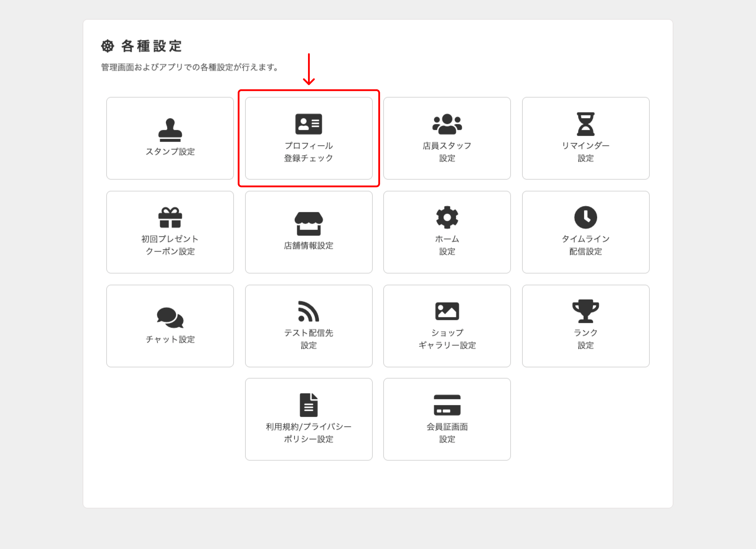
Task: Click the ランク設定 card label
Action: (586, 339)
